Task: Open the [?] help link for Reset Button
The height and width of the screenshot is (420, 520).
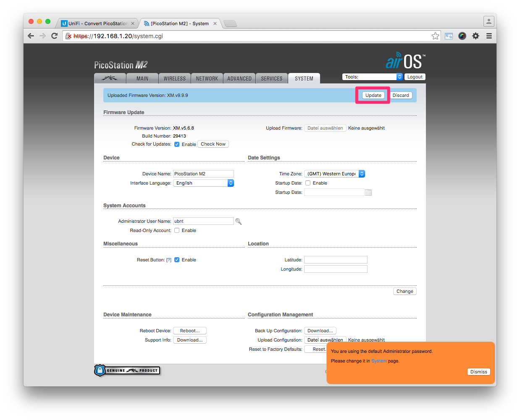Action: point(169,260)
